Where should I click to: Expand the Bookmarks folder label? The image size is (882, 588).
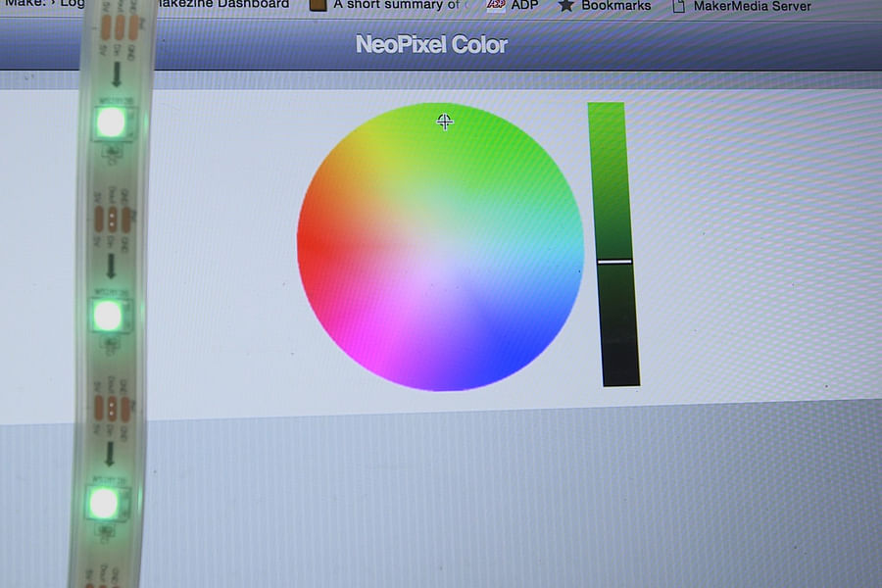coord(615,6)
